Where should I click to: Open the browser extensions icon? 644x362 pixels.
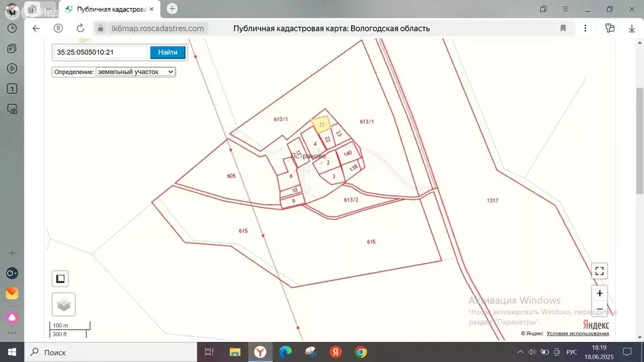(610, 28)
